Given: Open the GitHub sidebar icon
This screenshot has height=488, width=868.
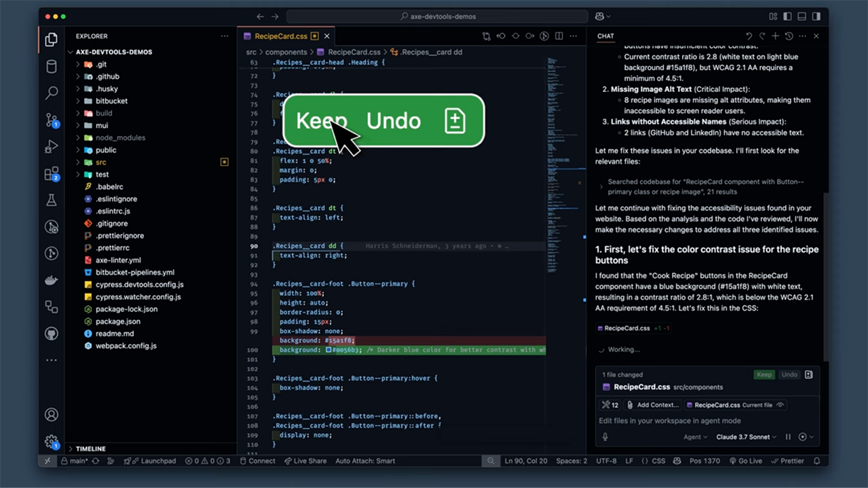Looking at the screenshot, I should point(51,333).
